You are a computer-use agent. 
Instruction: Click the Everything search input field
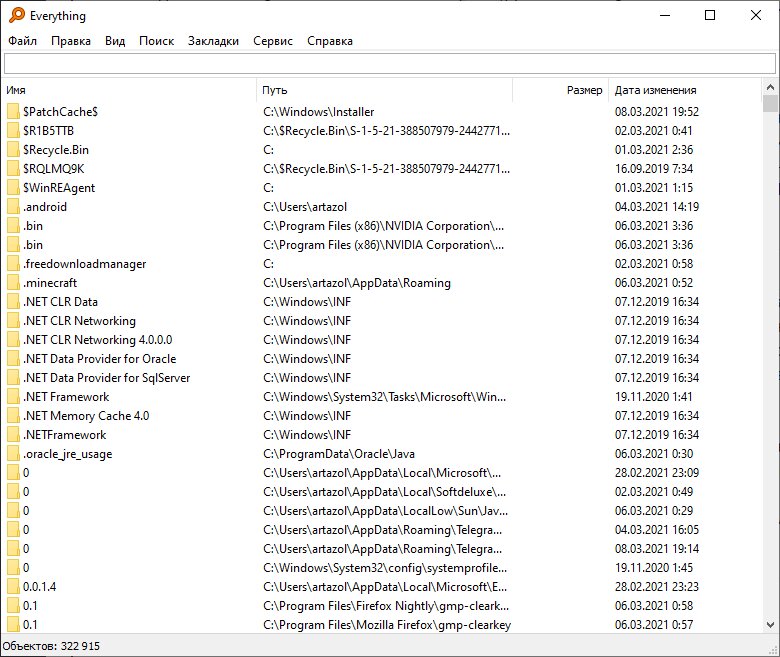click(390, 63)
